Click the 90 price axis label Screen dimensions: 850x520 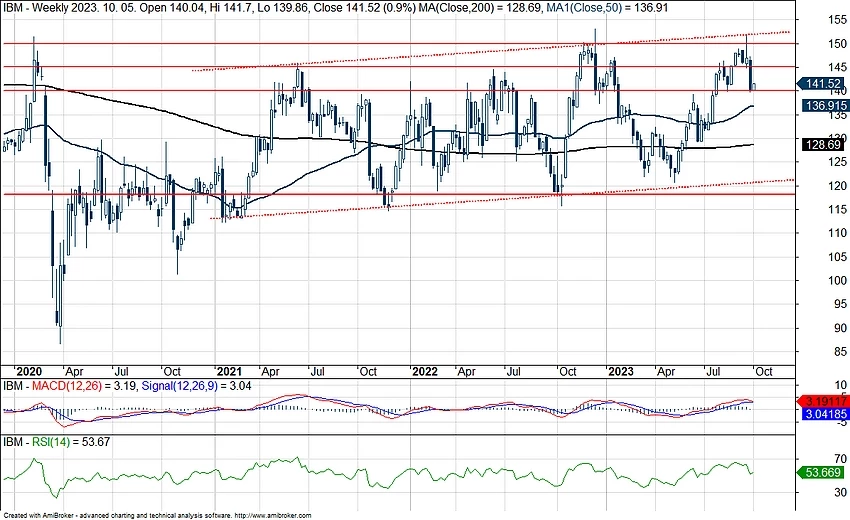click(x=840, y=328)
